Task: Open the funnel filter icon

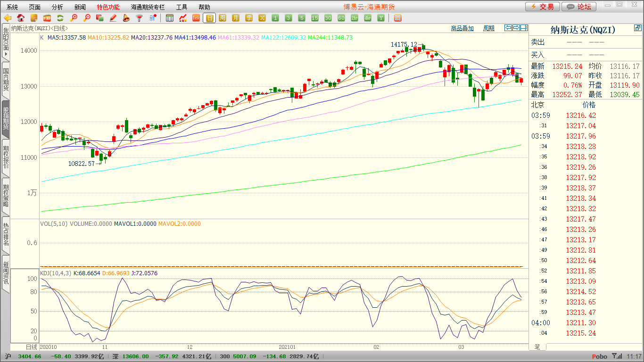Action: click(139, 18)
